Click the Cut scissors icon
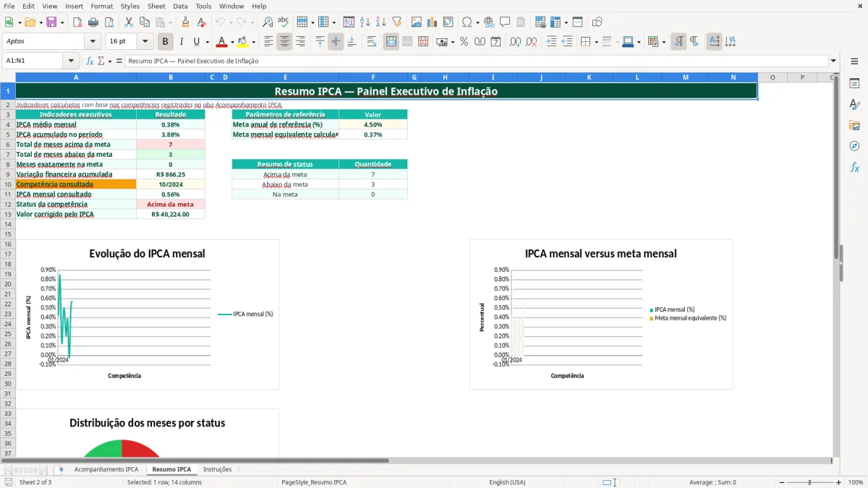This screenshot has width=868, height=488. coord(128,22)
